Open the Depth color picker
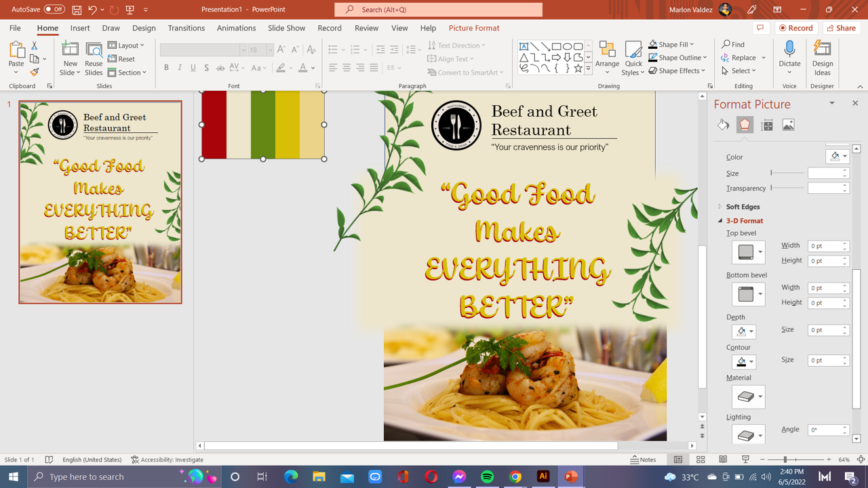Screen dimensions: 868x488 [744, 331]
